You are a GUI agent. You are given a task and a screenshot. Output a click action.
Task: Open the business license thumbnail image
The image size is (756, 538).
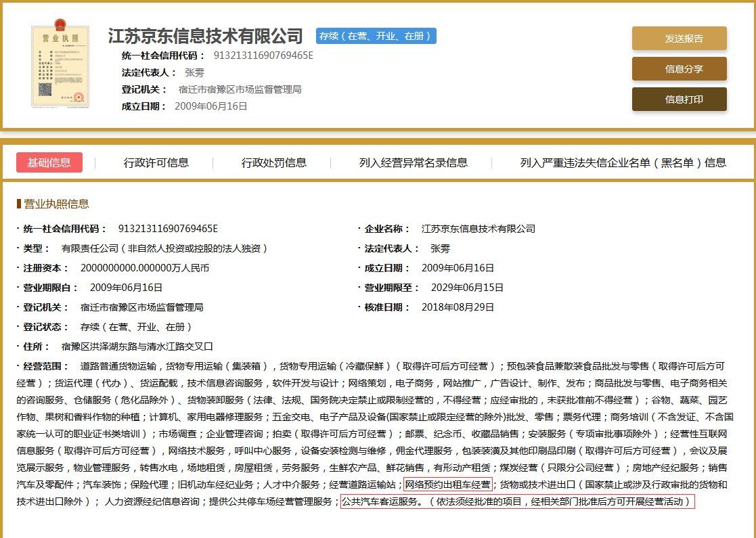[60, 64]
